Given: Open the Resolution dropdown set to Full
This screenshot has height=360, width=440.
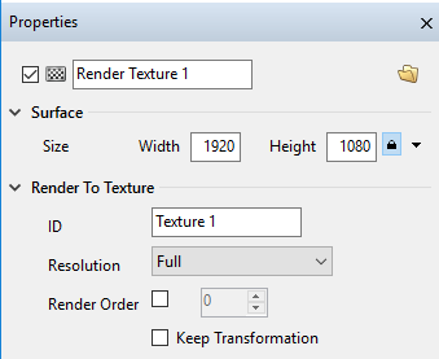Looking at the screenshot, I should (242, 261).
